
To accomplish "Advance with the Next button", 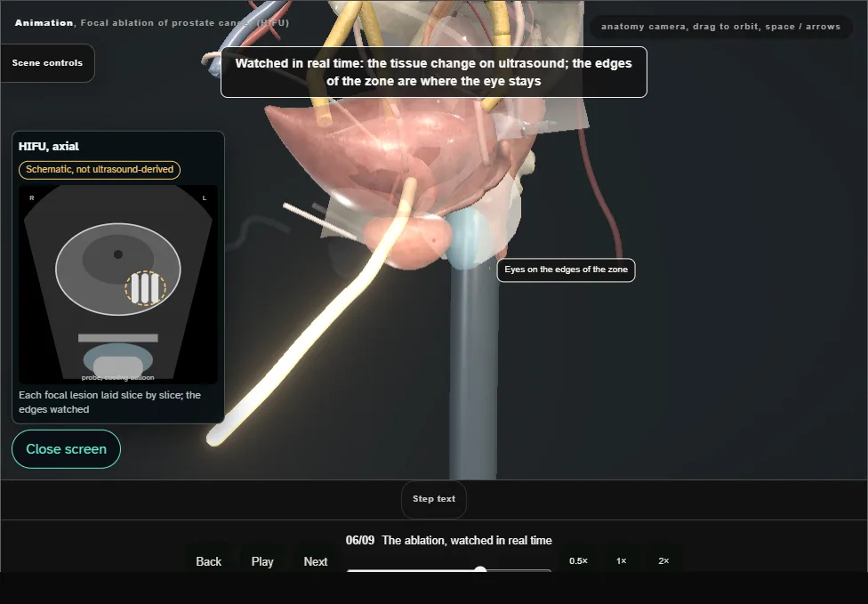I will click(316, 561).
